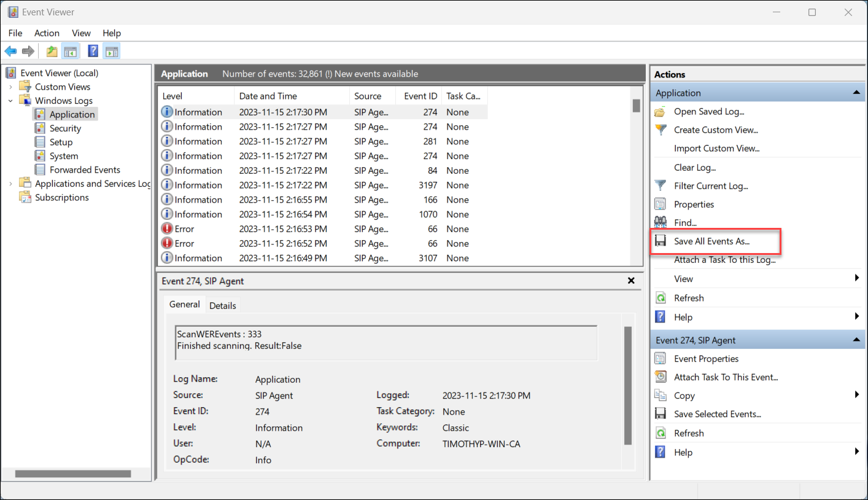Open the Copy submenu arrow
This screenshot has height=500, width=868.
point(857,396)
